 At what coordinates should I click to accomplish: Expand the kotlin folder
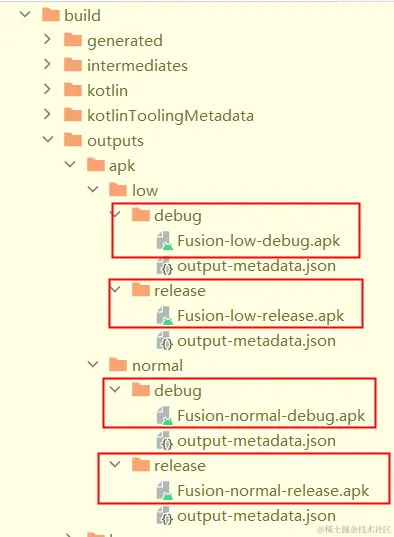point(47,89)
